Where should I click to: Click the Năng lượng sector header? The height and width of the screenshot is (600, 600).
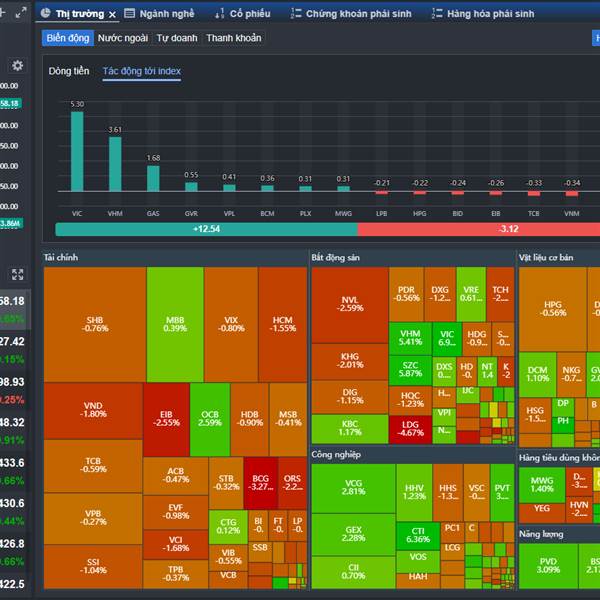(x=541, y=534)
